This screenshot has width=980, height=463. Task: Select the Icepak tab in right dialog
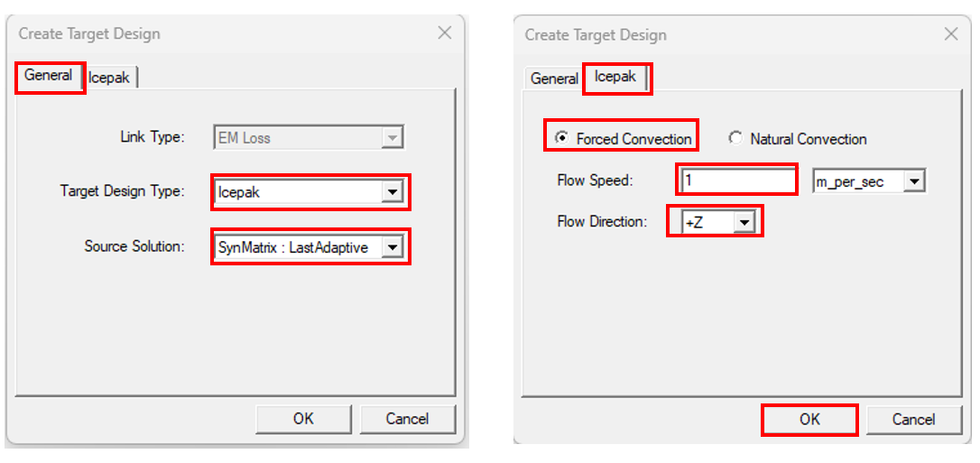point(615,76)
